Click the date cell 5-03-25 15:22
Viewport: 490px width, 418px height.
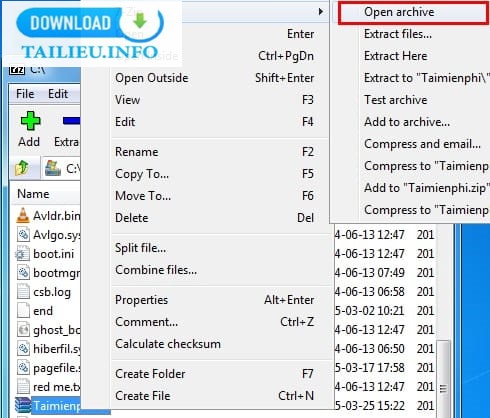coord(369,406)
